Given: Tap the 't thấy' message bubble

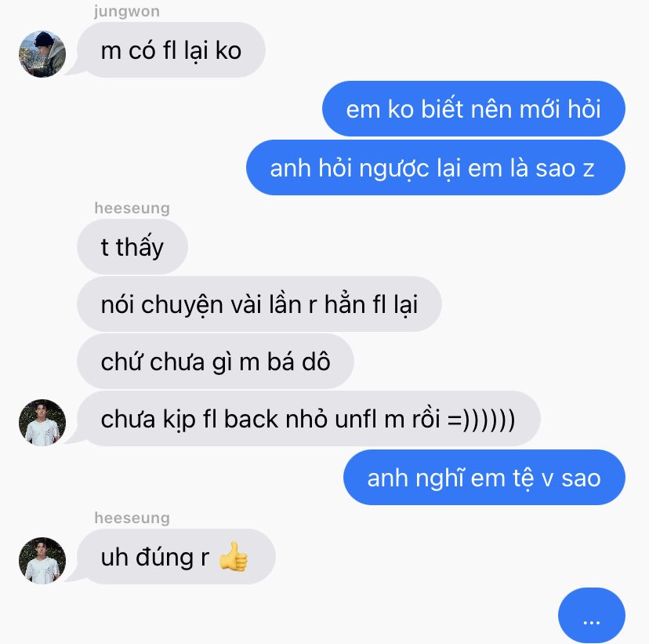Looking at the screenshot, I should pos(132,246).
